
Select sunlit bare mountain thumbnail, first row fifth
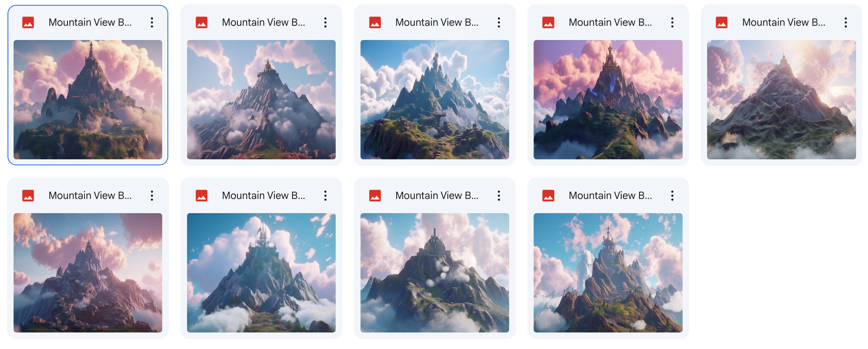(x=781, y=99)
